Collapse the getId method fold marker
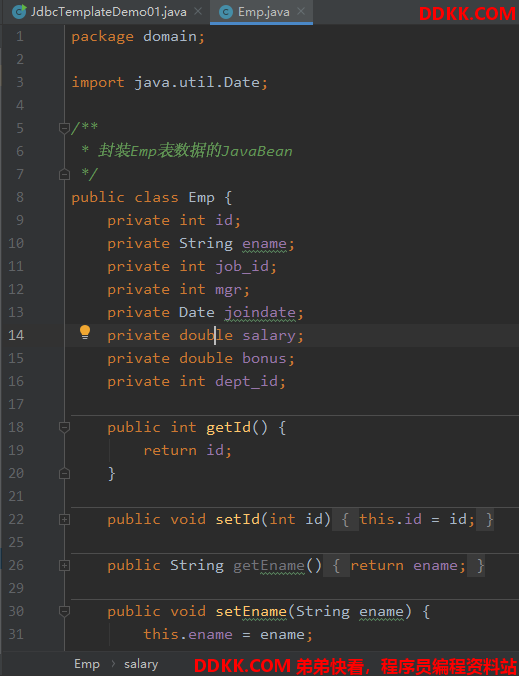Screen dimensions: 519x676 coord(64,427)
